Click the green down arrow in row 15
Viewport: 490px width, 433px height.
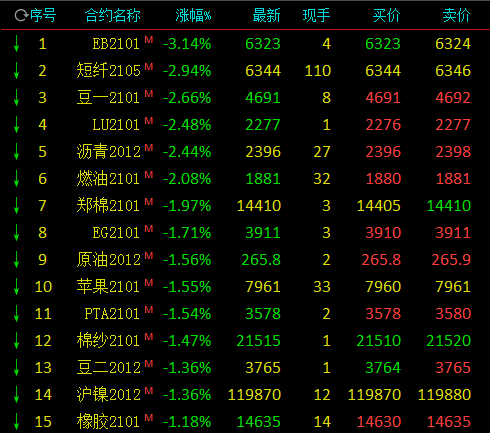(16, 422)
